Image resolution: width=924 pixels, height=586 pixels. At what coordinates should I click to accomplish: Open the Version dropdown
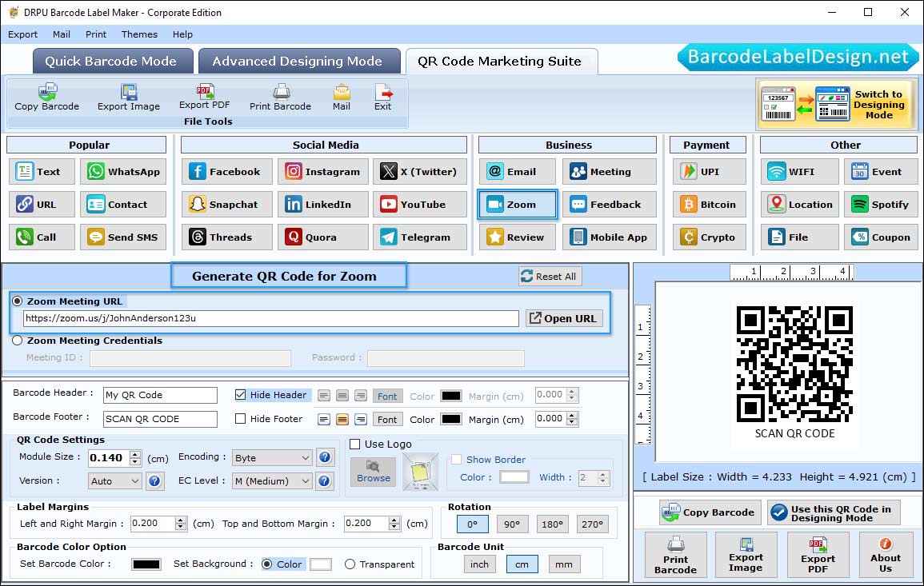[115, 481]
